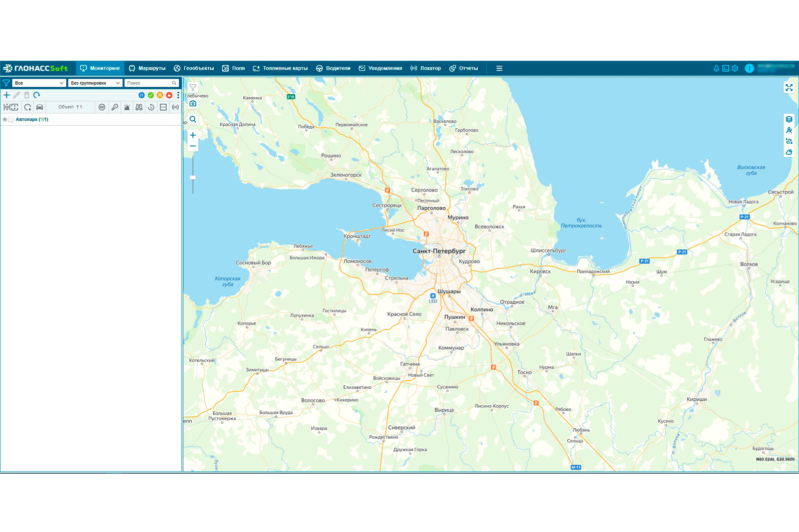Check the Автопарк group checkbox

(x=10, y=119)
